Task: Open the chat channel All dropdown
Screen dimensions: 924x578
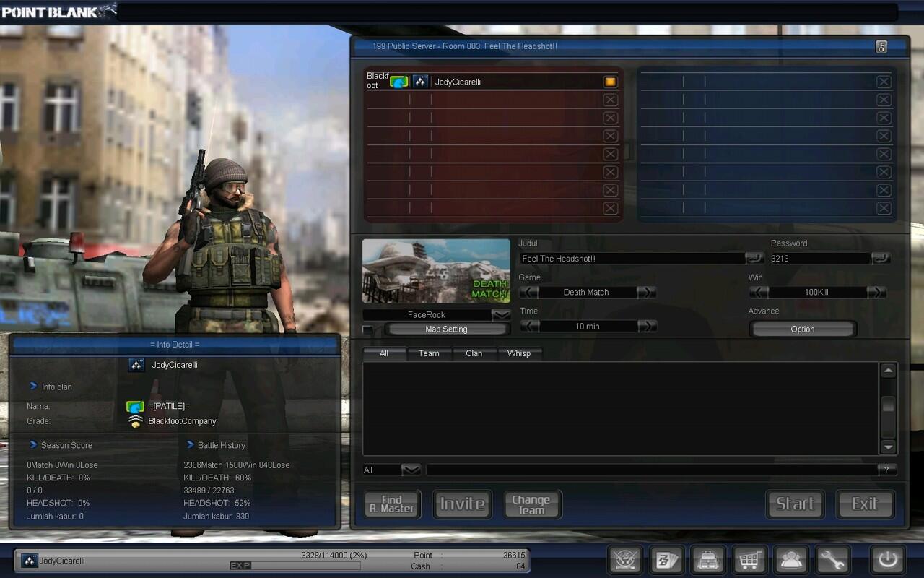Action: 411,470
